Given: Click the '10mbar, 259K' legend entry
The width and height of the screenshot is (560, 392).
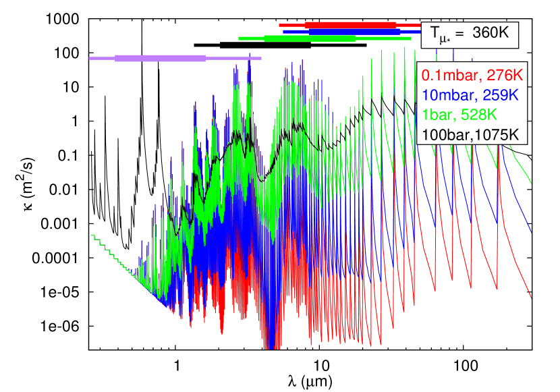Looking at the screenshot, I should click(x=470, y=95).
